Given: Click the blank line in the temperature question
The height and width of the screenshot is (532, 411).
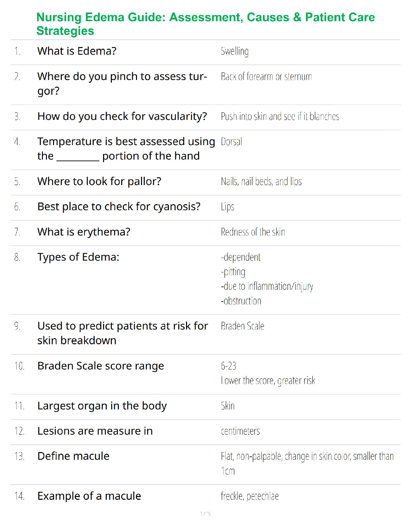Looking at the screenshot, I should pyautogui.click(x=78, y=157).
